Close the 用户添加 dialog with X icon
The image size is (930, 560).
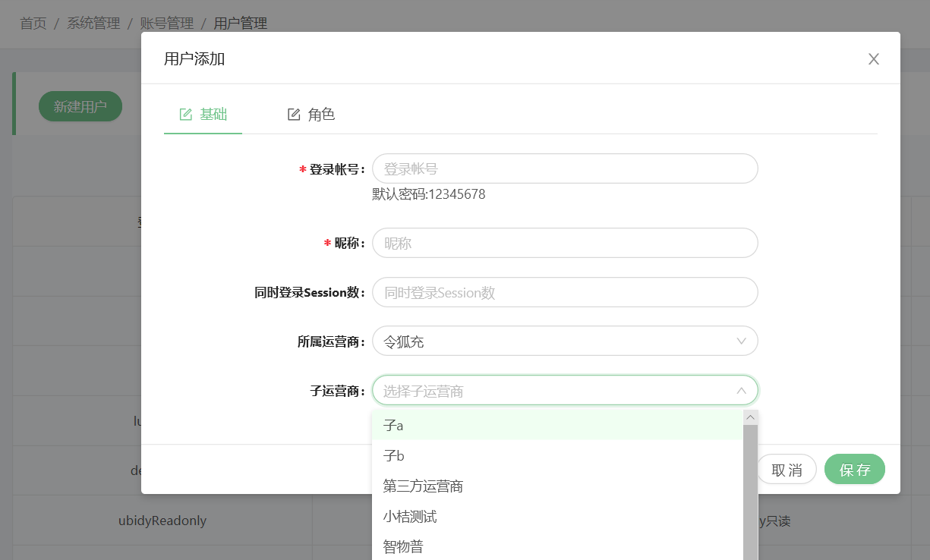point(874,59)
